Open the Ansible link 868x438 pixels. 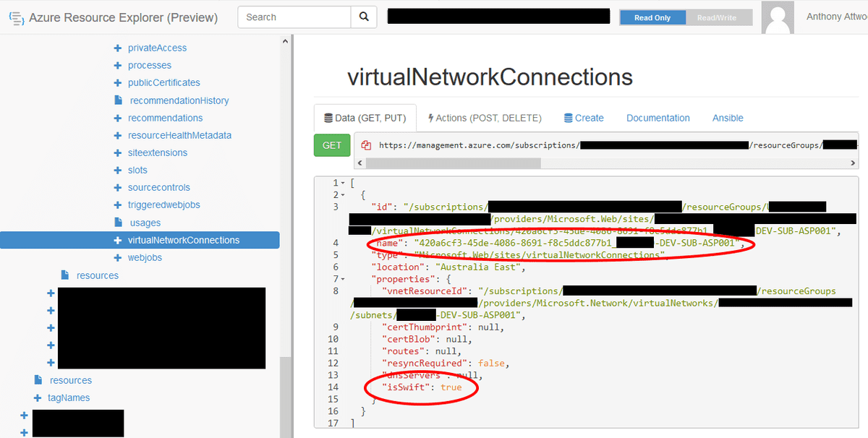(727, 118)
